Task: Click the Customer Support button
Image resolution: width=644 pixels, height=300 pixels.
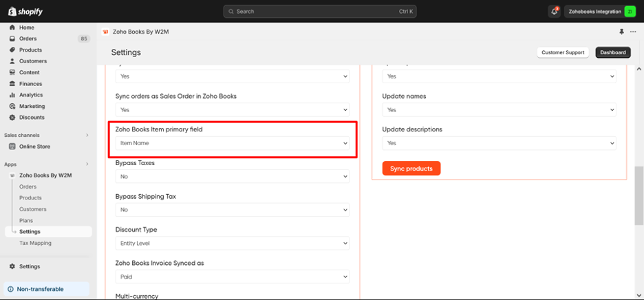Action: coord(563,52)
